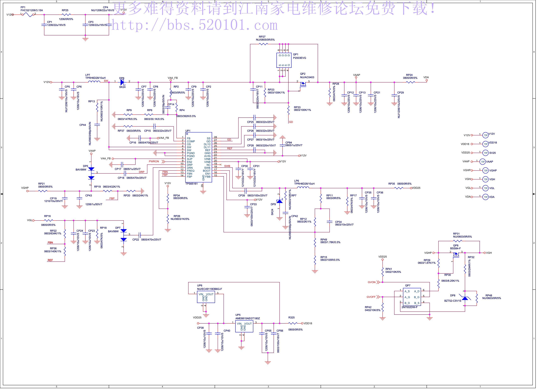Select the 0603/140K/1% value of RP36
The width and height of the screenshot is (555, 392).
pos(53,252)
